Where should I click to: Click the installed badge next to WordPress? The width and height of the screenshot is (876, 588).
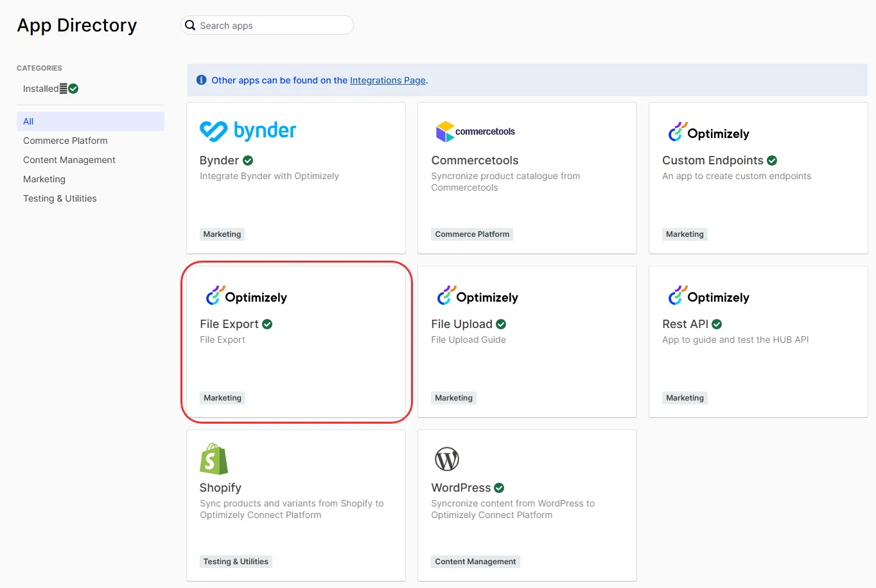pos(499,488)
